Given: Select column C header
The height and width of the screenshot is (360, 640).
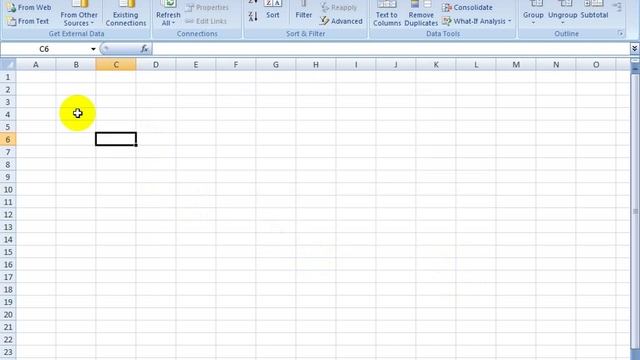Looking at the screenshot, I should 116,64.
